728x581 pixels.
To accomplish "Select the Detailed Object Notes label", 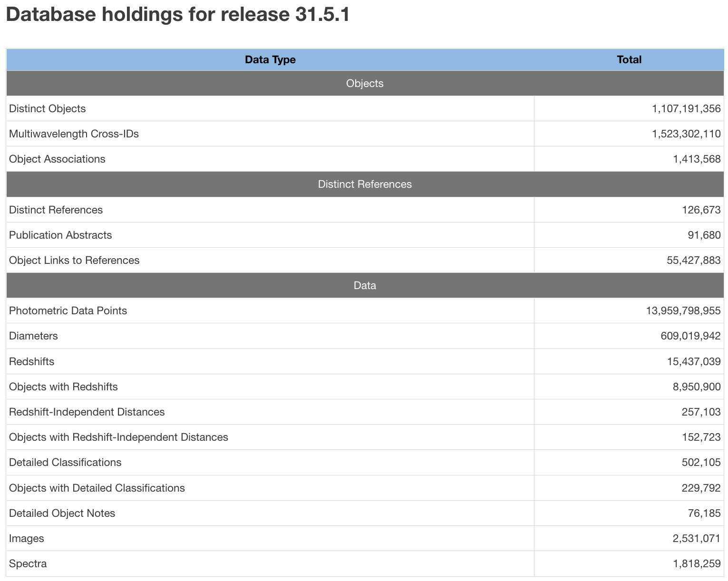I will pos(62,513).
